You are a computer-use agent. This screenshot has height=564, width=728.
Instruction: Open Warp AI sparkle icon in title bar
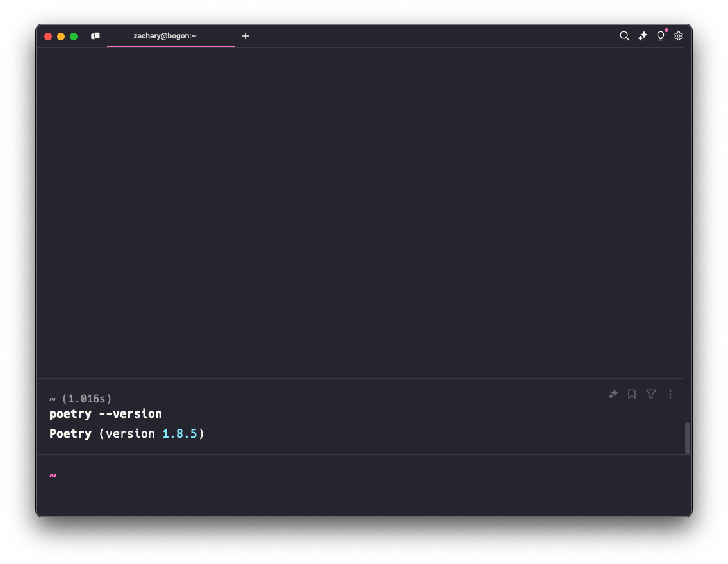click(x=643, y=36)
